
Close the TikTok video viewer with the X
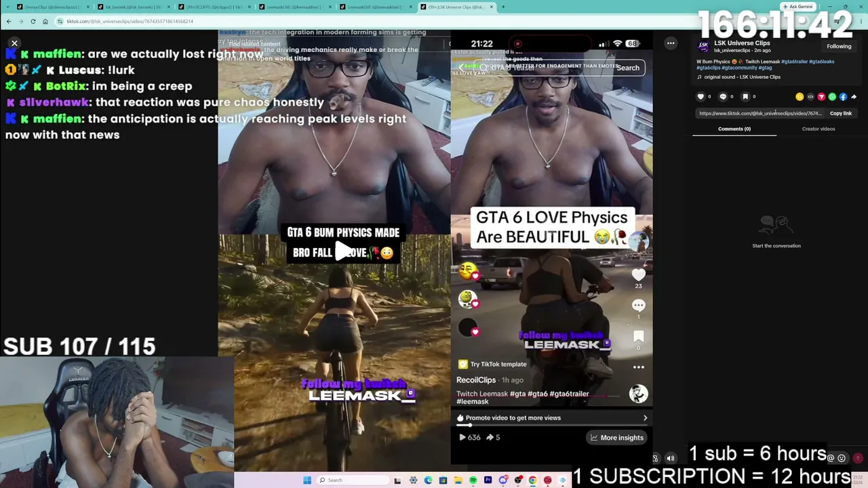[14, 43]
